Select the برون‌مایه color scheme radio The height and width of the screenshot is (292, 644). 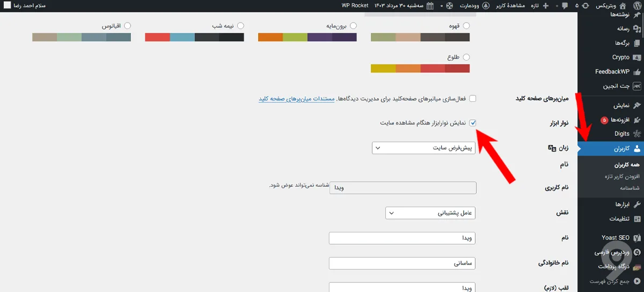point(353,26)
